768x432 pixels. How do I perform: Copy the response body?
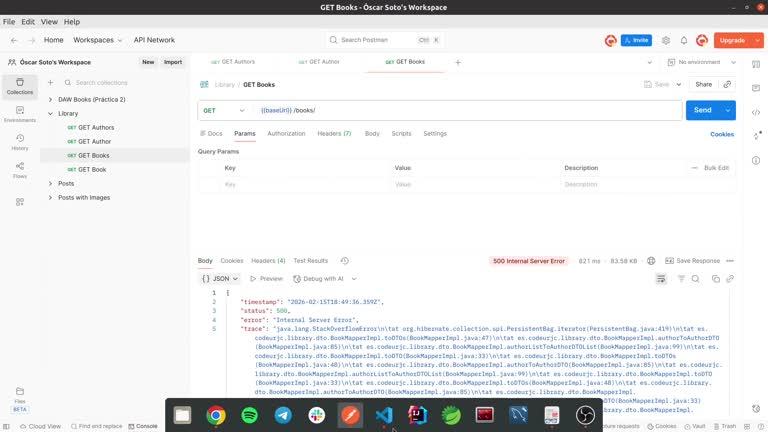click(716, 279)
